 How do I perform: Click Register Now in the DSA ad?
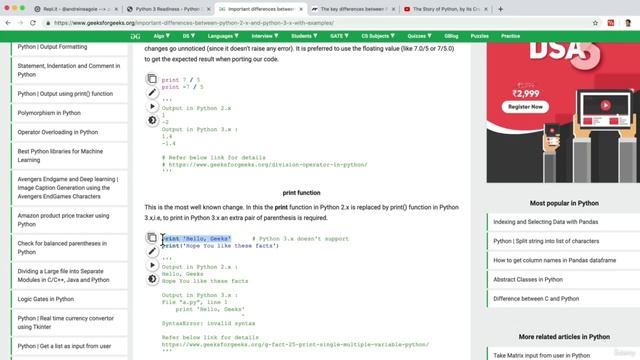click(525, 107)
